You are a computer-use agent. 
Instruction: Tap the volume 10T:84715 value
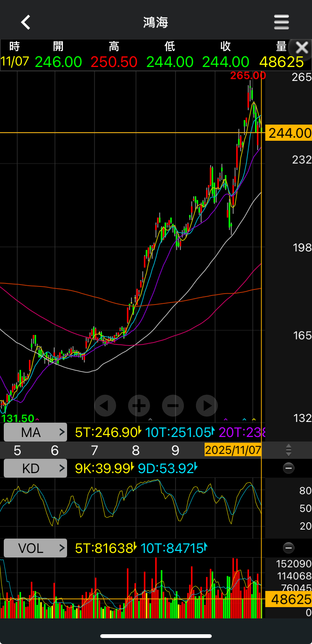172,548
